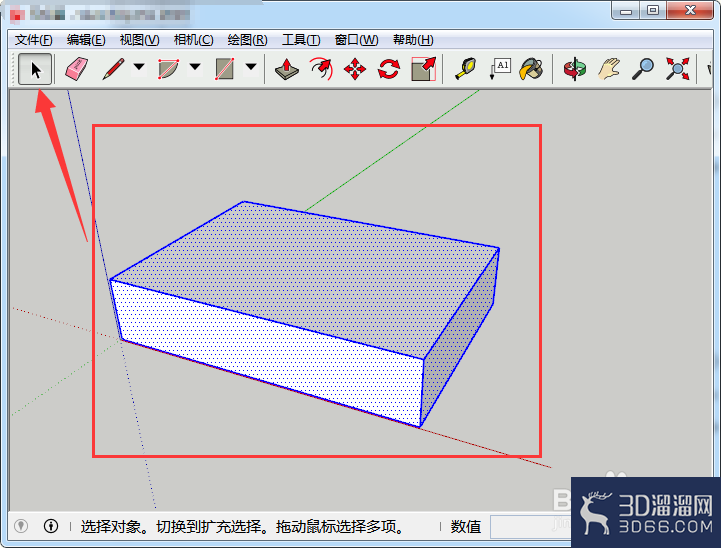Open the 帮助(H) menu

click(x=413, y=40)
